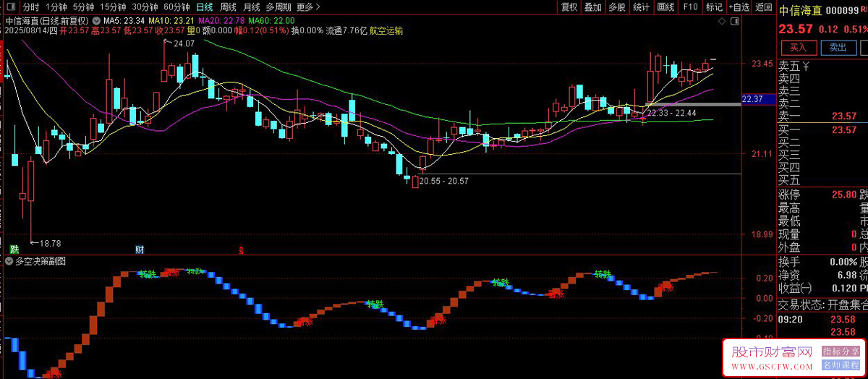
Task: Click the 09:20 trade time entry
Action: [x=790, y=319]
